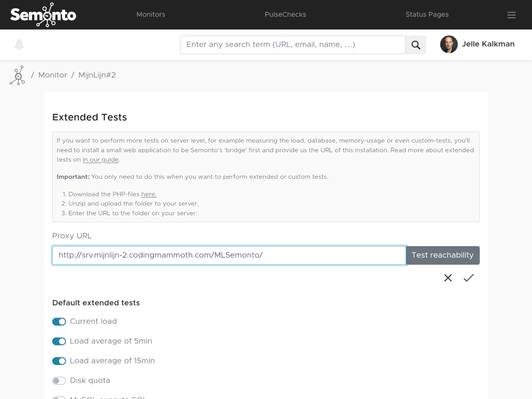
Task: Click the Semonto logo in header
Action: pyautogui.click(x=43, y=15)
